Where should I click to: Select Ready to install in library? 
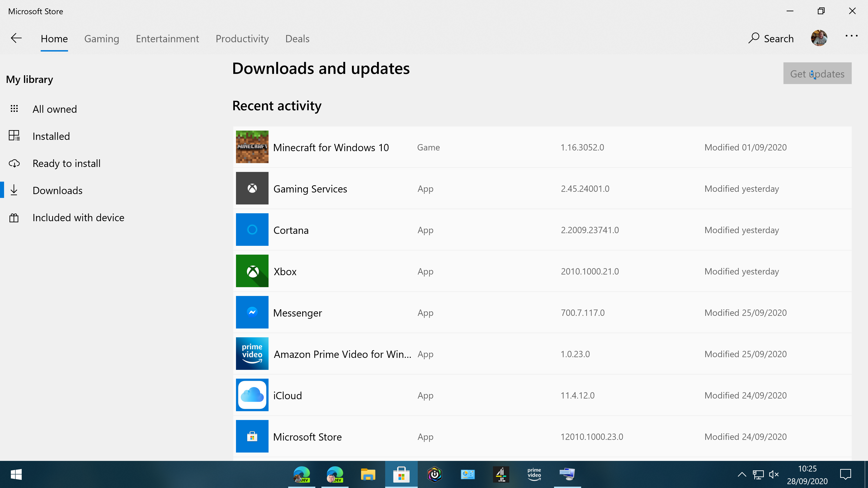[66, 163]
